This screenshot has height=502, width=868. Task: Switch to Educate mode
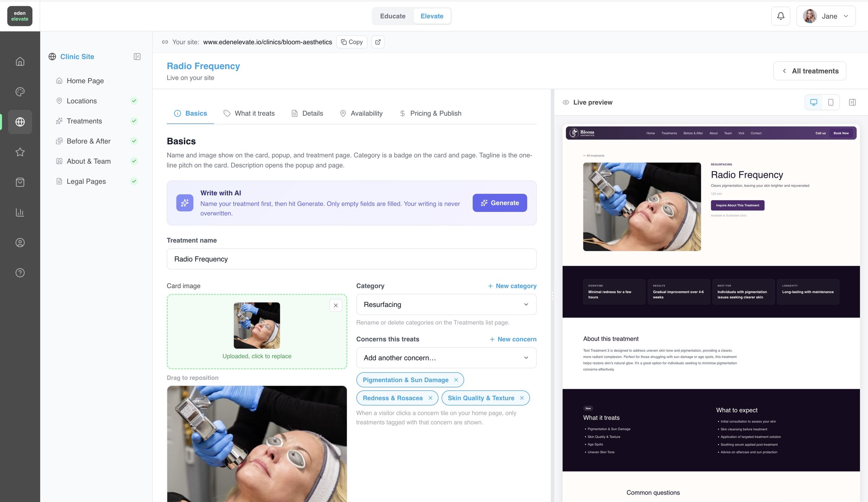pyautogui.click(x=393, y=16)
